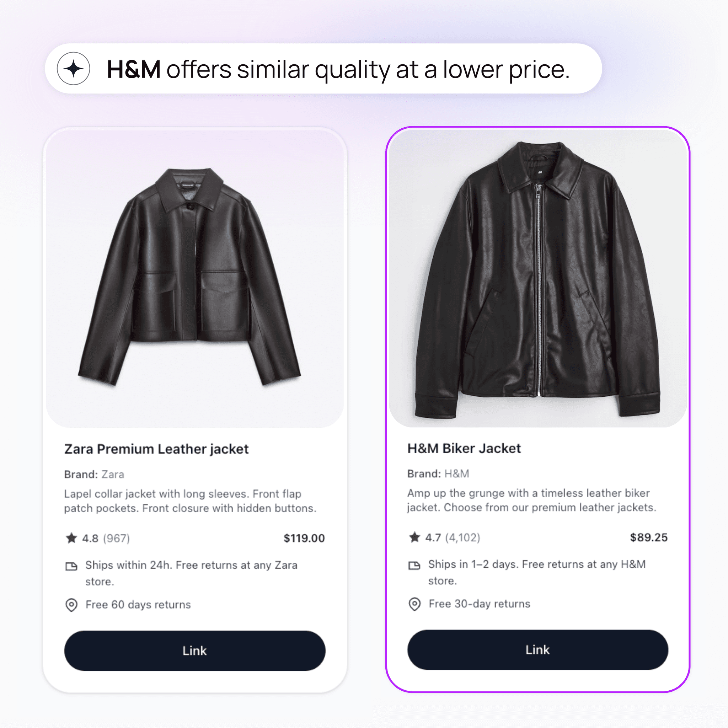728x728 pixels.
Task: Click the star rating icon on Zara card
Action: tap(71, 538)
